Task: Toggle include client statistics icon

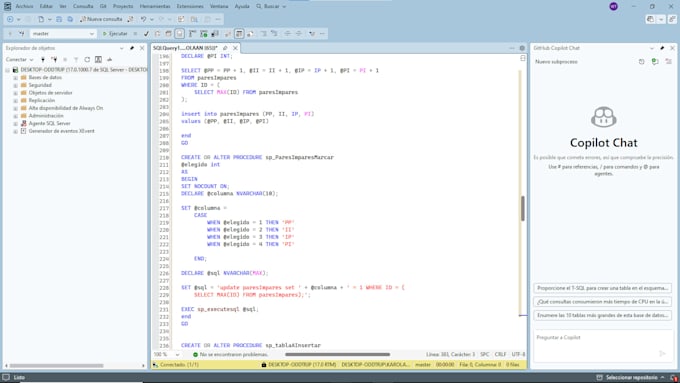Action: click(215, 33)
